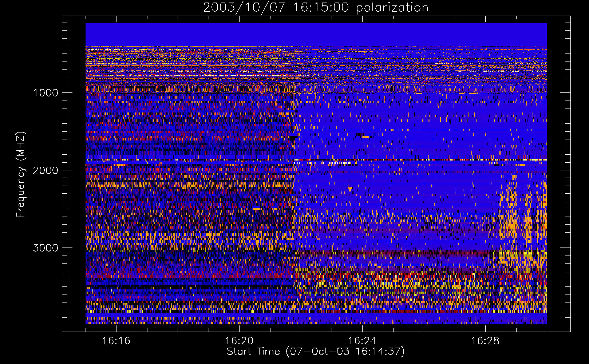The height and width of the screenshot is (364, 589).
Task: Click the '16:24' time tick label
Action: (x=362, y=341)
